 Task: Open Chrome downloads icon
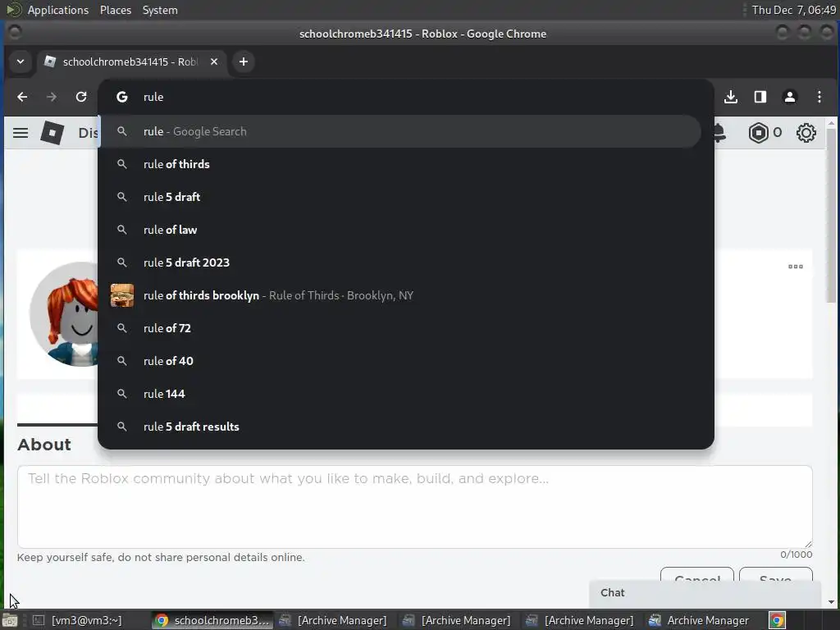(731, 97)
